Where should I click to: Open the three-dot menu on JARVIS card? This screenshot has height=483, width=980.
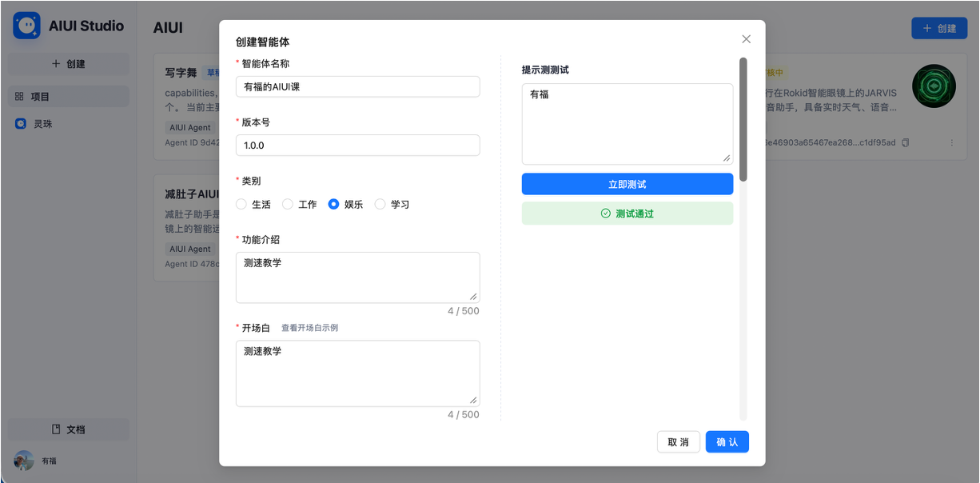952,143
